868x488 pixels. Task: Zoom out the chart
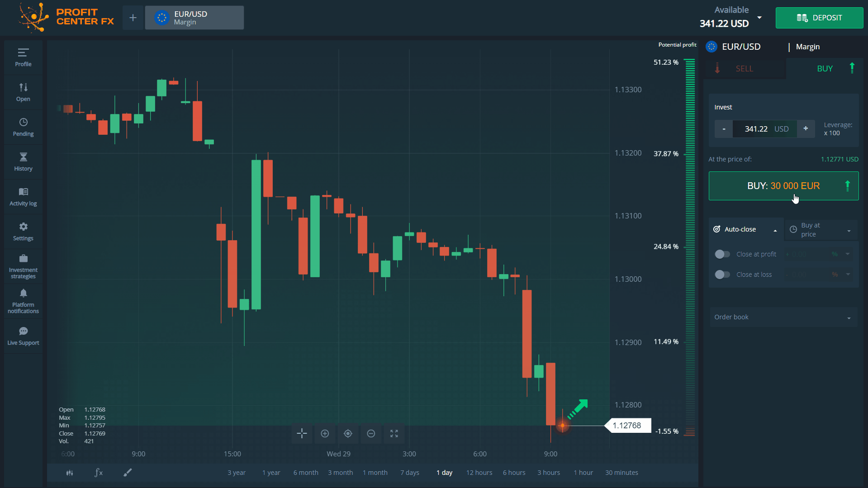pos(371,433)
